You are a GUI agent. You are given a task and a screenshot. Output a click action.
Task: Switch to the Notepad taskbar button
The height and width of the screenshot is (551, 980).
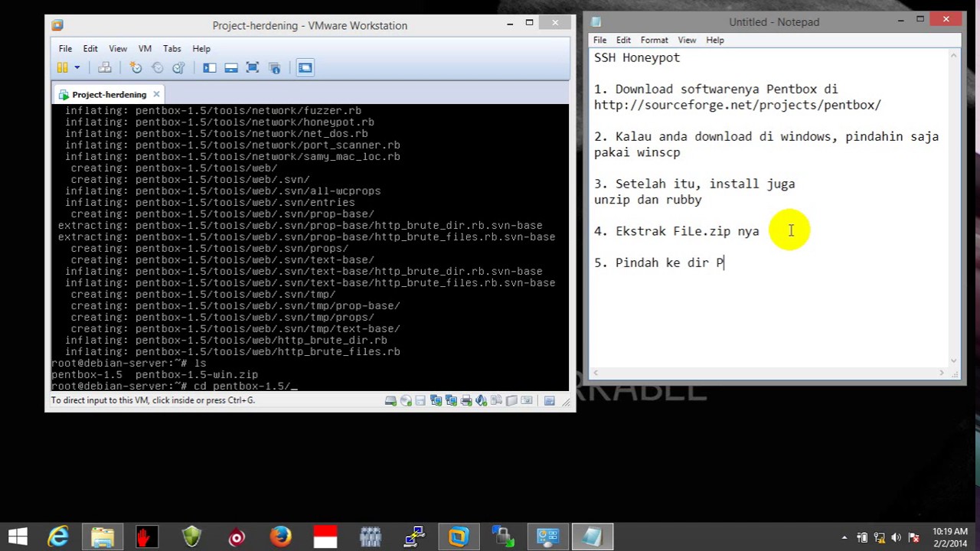pos(592,537)
